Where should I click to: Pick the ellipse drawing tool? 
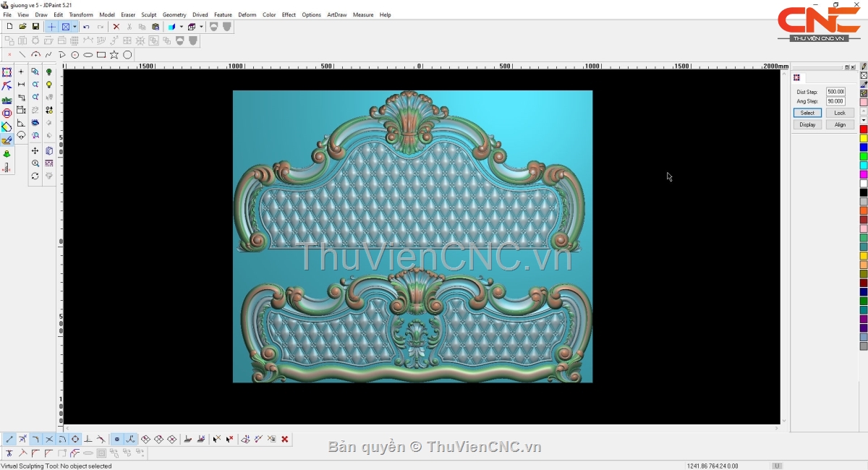(x=88, y=55)
